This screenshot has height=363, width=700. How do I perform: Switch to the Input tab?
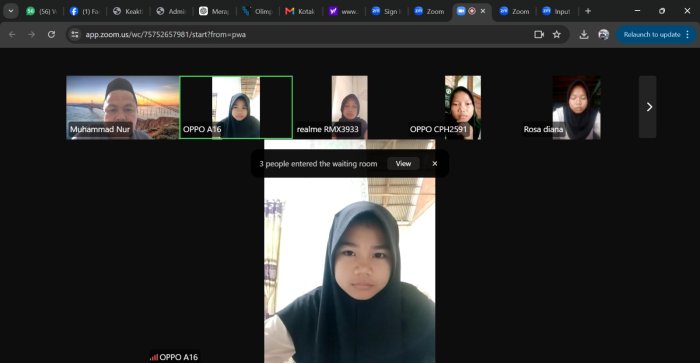pyautogui.click(x=558, y=11)
